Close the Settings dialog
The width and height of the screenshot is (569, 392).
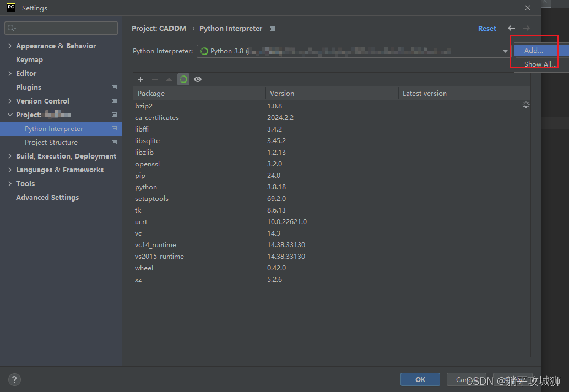click(528, 8)
